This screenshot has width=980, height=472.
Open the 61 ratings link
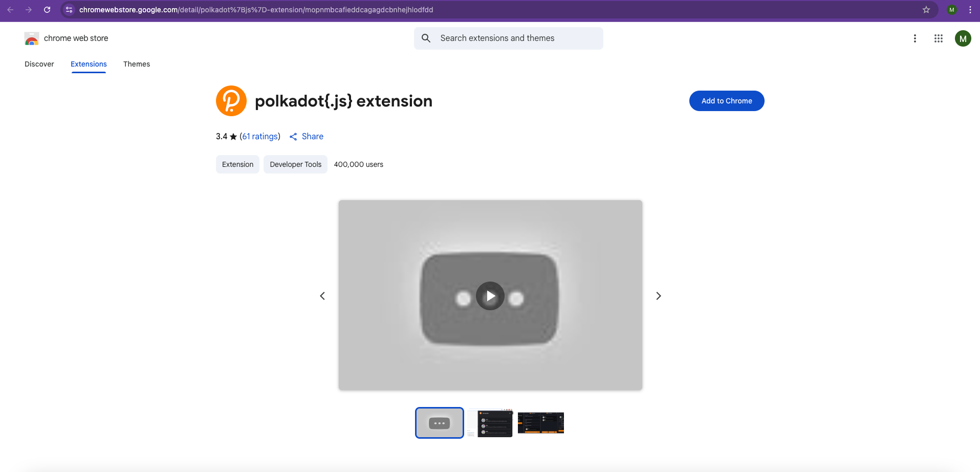(x=261, y=136)
